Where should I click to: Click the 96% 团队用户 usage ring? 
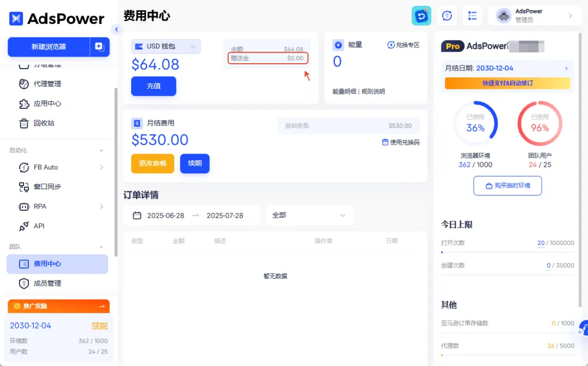(x=540, y=124)
